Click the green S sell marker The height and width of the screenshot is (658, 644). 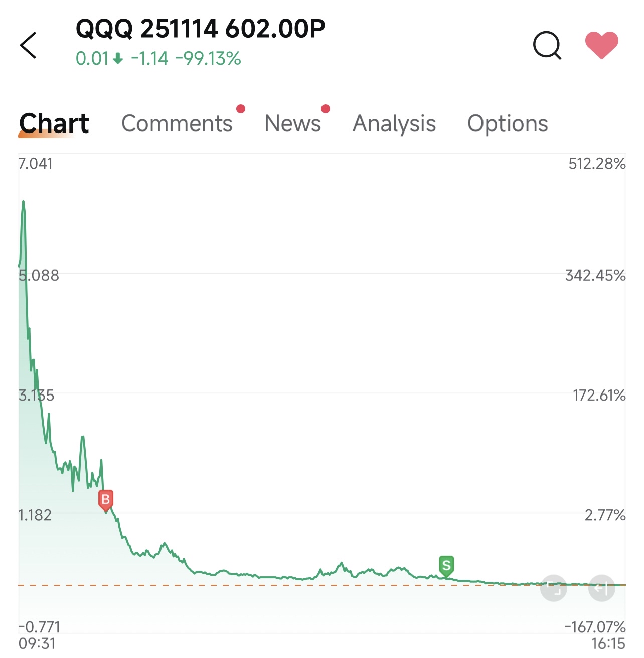(446, 565)
